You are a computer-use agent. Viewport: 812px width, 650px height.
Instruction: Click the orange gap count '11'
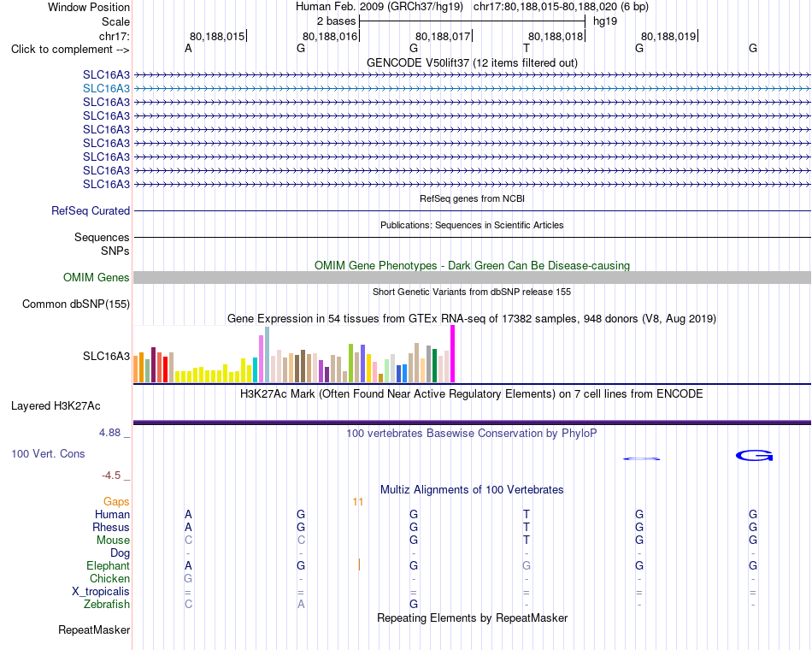coord(358,502)
